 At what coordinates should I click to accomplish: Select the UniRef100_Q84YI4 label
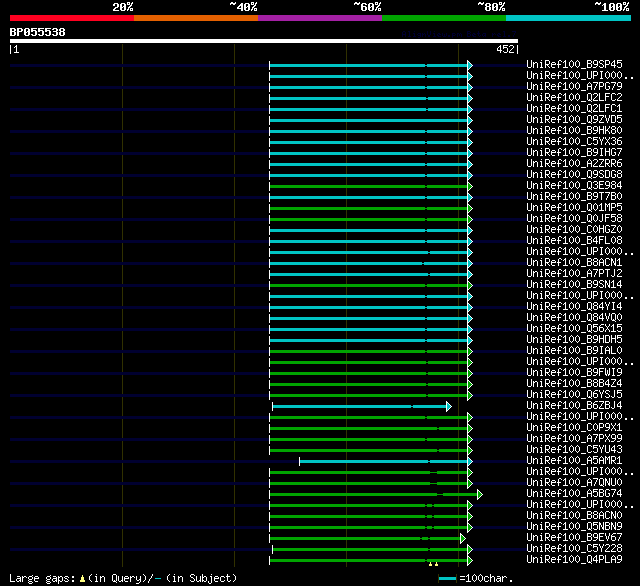tap(574, 306)
